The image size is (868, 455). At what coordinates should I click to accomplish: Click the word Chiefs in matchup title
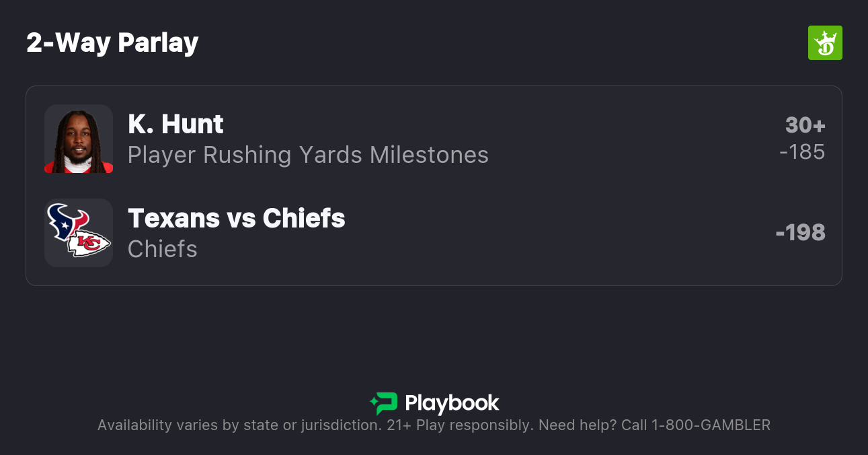tap(304, 218)
